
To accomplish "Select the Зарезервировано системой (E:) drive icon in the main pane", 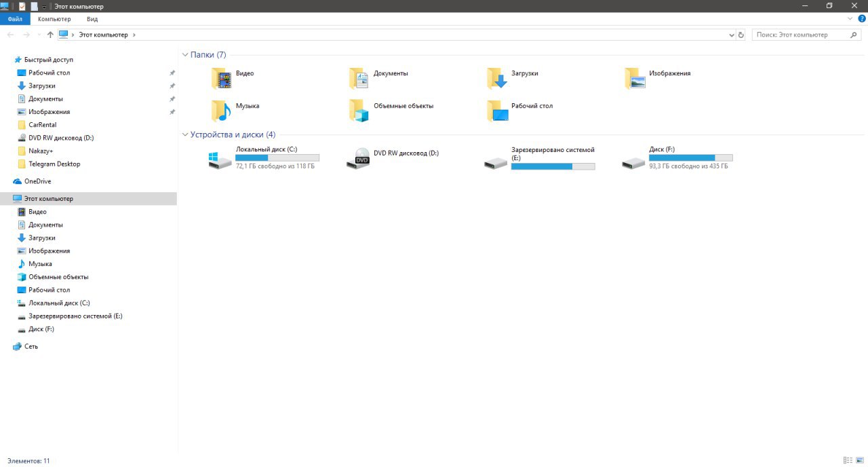I will pos(496,163).
